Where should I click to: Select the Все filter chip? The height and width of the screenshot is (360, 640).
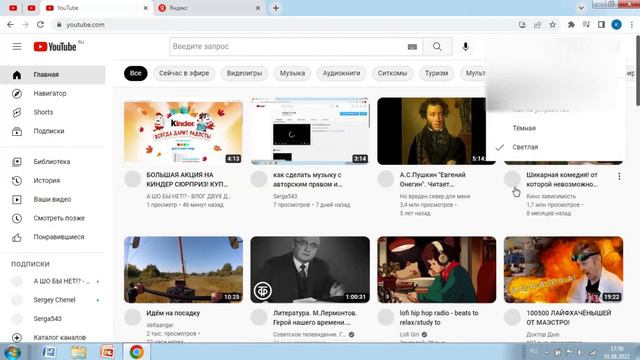tap(136, 73)
